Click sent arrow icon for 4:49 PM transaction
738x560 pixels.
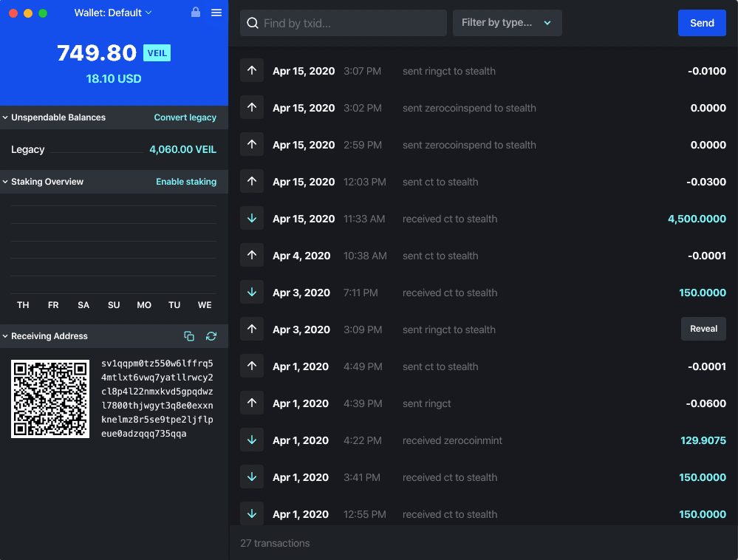[x=252, y=366]
